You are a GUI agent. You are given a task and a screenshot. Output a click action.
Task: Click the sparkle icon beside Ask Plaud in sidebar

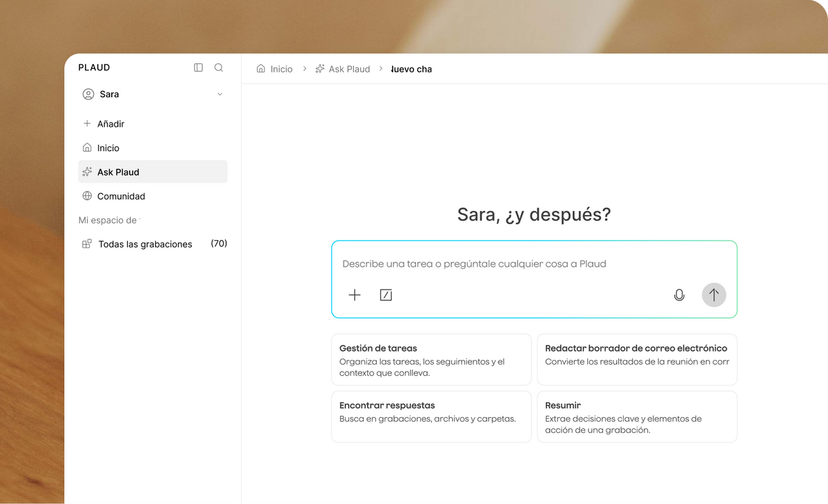pos(87,172)
